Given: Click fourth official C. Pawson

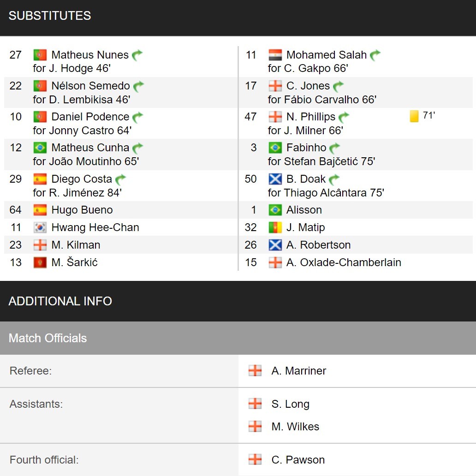Looking at the screenshot, I should coord(298,460).
